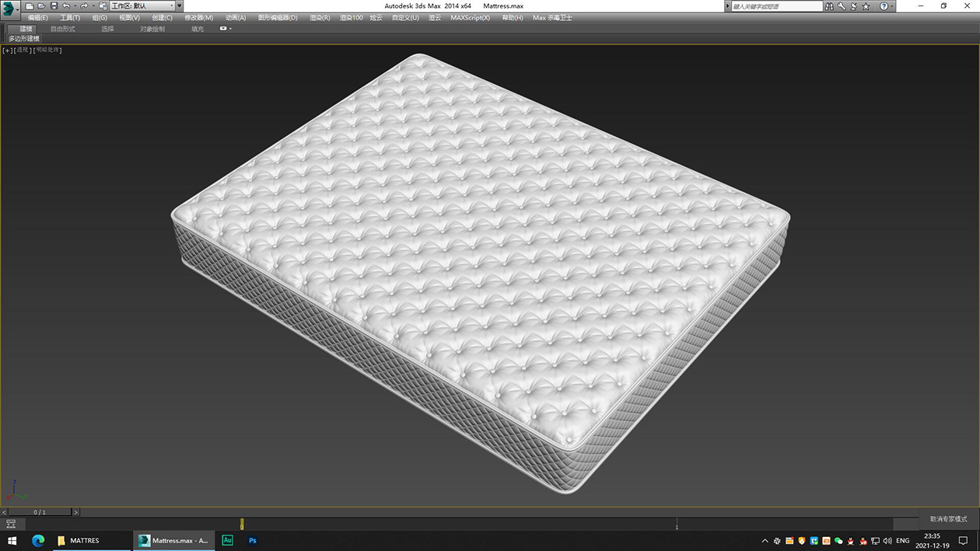Click the keyword search input field
The width and height of the screenshot is (980, 551).
pyautogui.click(x=777, y=5)
